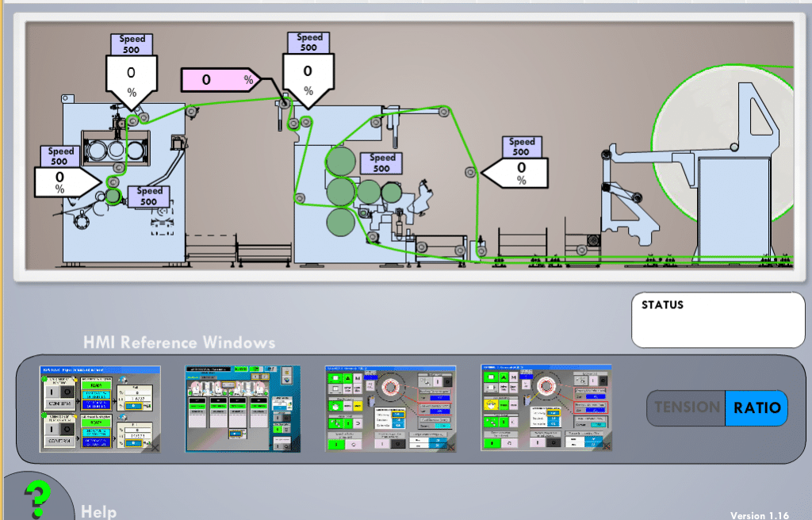Click the Speed 500 label beside stacked green rolls
The height and width of the screenshot is (520, 812).
click(381, 162)
